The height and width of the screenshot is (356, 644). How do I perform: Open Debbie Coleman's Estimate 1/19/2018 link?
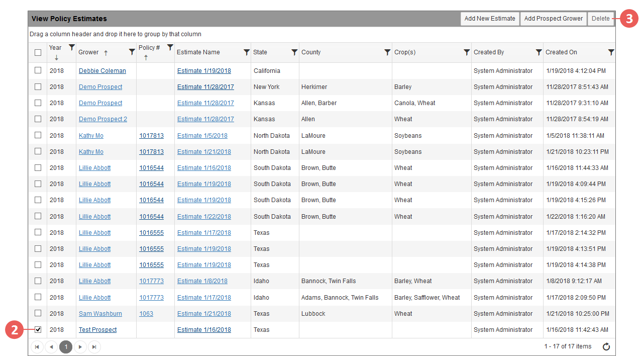point(204,71)
